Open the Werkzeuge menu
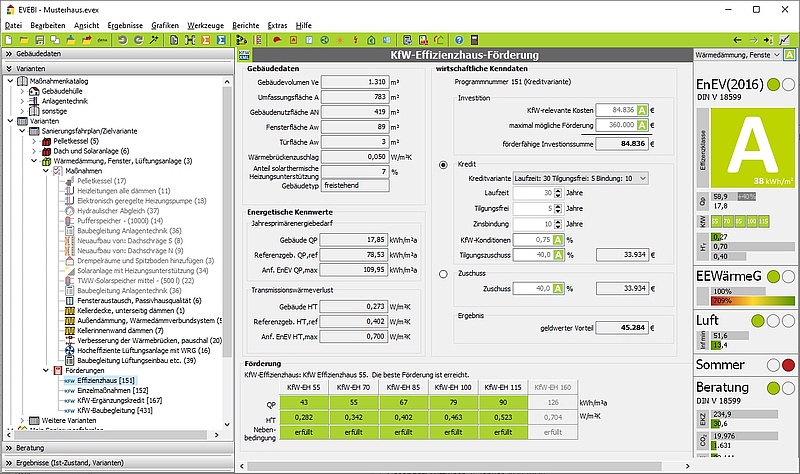The height and width of the screenshot is (474, 800). click(205, 26)
